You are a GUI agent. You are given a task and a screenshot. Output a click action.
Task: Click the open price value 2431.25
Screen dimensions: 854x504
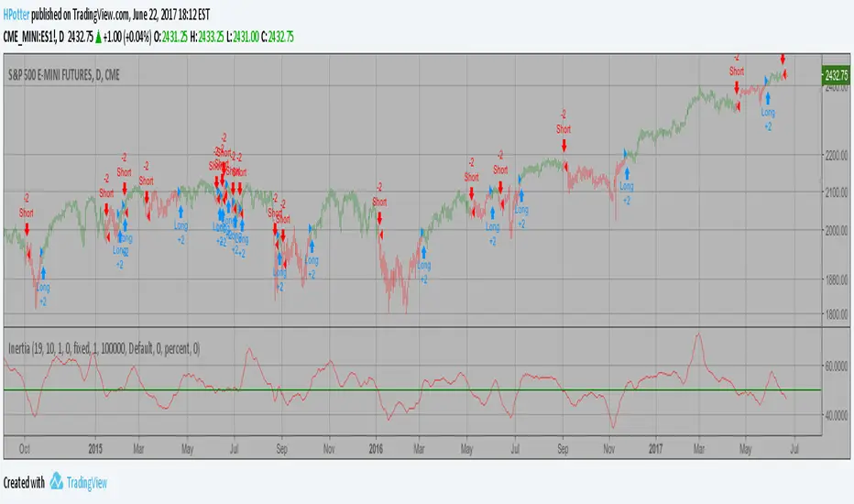point(175,37)
